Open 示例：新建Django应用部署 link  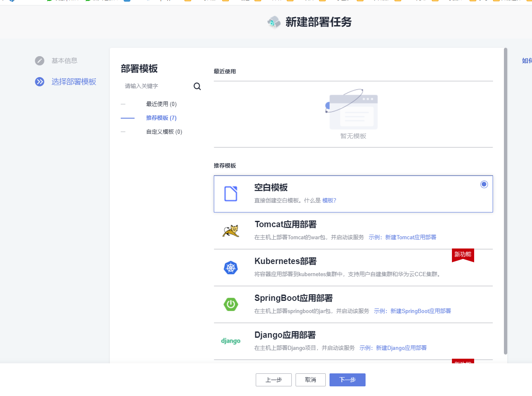[x=393, y=348]
